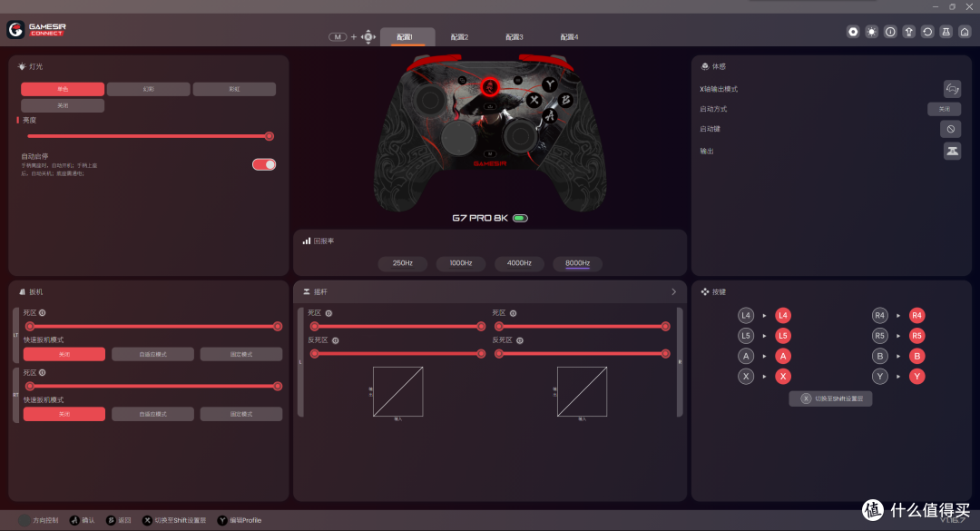
Task: Go to the home icon in top toolbar
Action: [x=965, y=32]
